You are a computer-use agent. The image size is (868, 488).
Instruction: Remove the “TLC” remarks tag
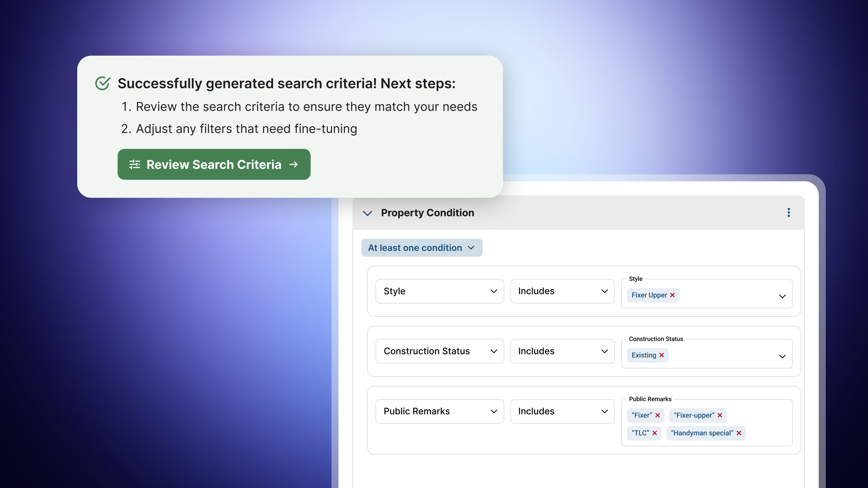tap(655, 433)
